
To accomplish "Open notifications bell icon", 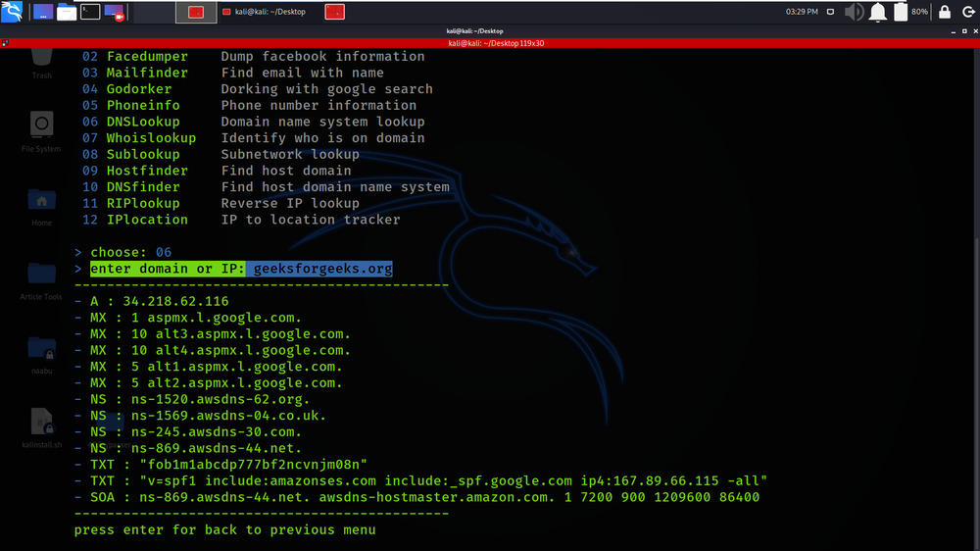I will [878, 12].
